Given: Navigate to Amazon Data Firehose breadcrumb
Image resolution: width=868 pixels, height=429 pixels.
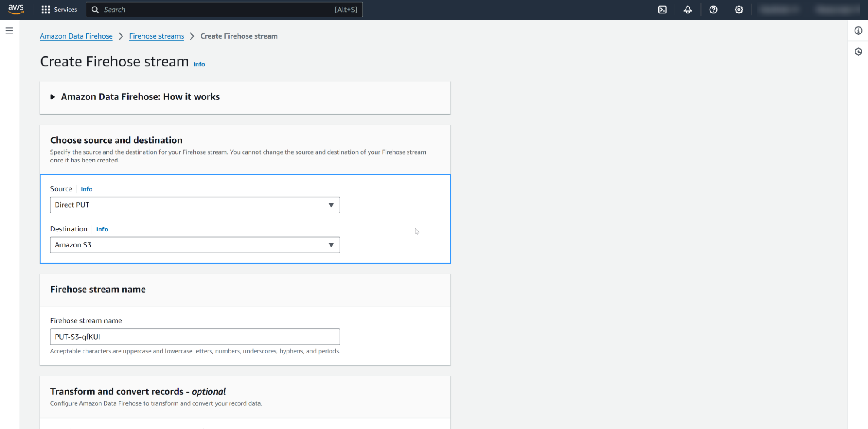Looking at the screenshot, I should point(76,36).
